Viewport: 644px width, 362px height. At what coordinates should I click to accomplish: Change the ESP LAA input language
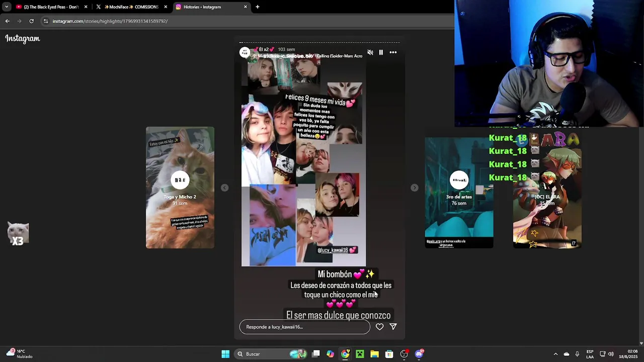click(590, 354)
